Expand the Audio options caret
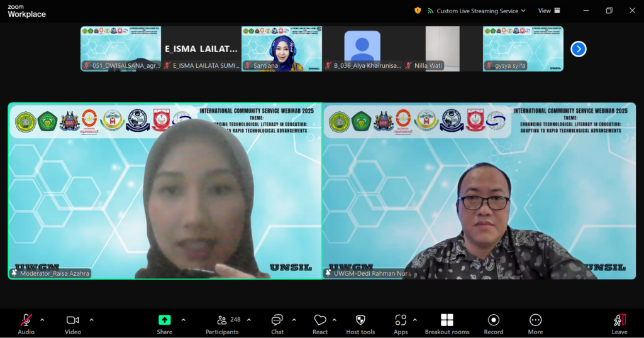Viewport: 644px width, 338px height. click(42, 320)
